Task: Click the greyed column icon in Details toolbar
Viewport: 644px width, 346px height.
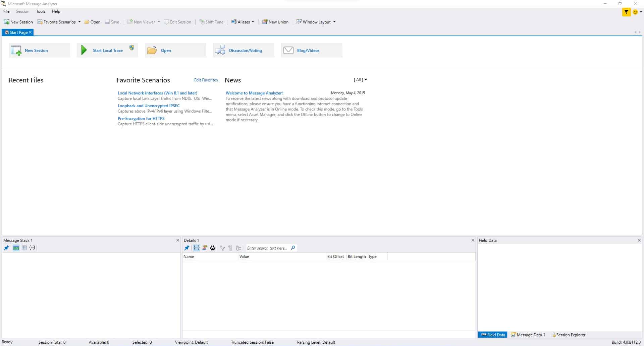Action: pos(230,248)
